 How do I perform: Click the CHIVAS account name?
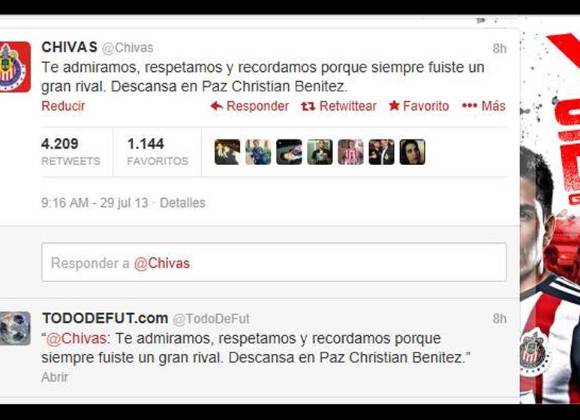click(70, 47)
